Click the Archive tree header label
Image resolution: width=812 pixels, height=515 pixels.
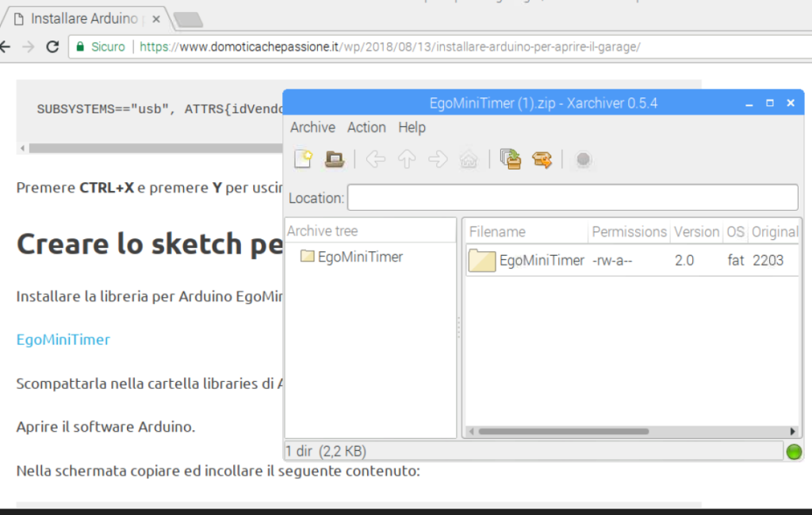(323, 231)
